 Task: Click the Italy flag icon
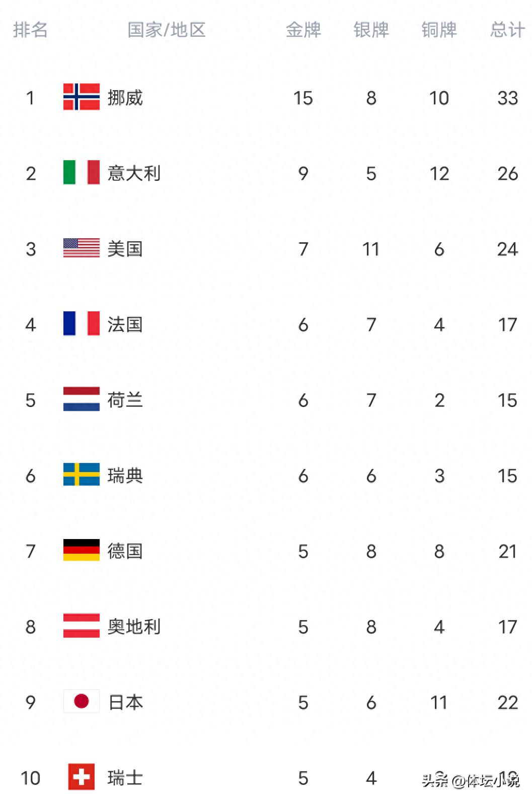pyautogui.click(x=81, y=172)
